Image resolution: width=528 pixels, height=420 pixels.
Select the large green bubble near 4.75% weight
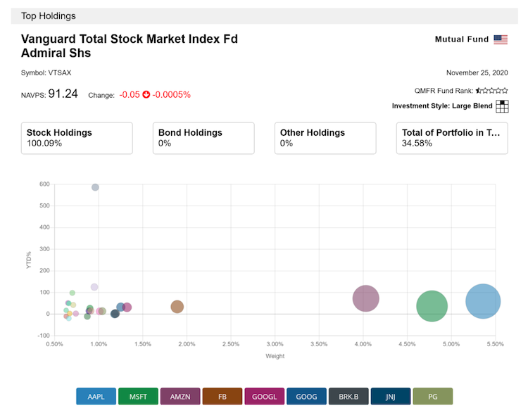(x=432, y=306)
